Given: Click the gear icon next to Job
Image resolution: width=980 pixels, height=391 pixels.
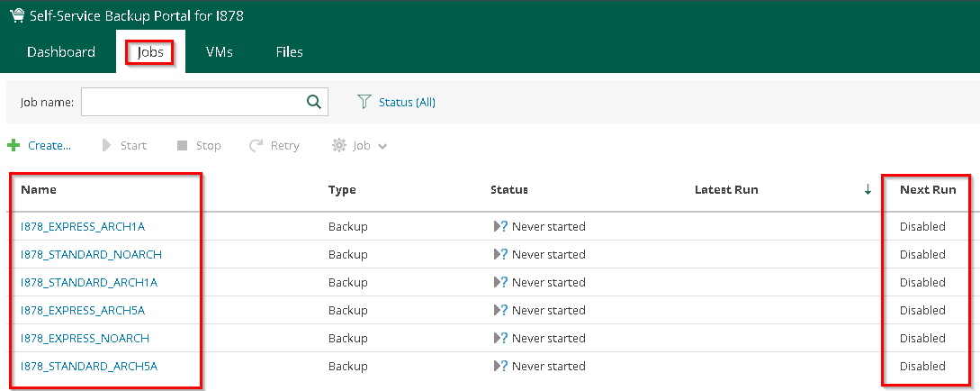Looking at the screenshot, I should click(x=339, y=145).
